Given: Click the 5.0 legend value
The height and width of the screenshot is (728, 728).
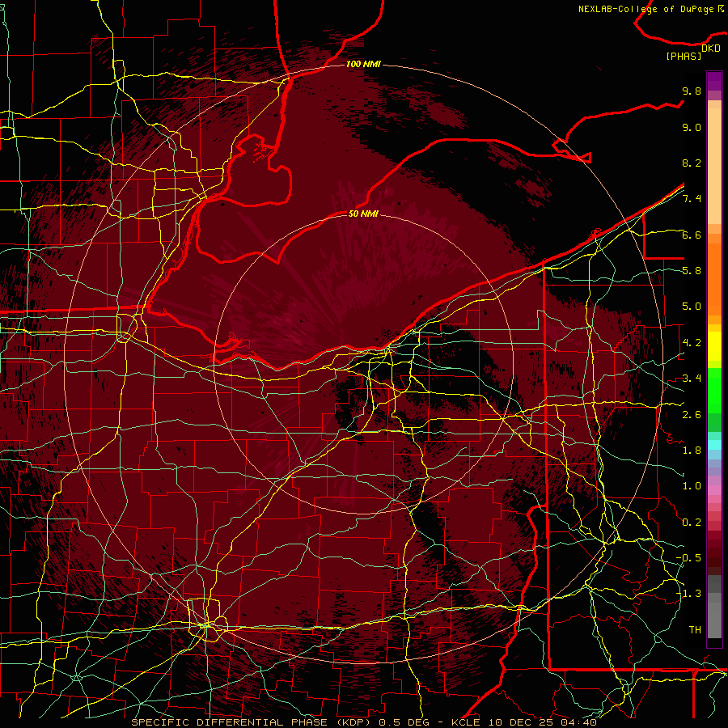Looking at the screenshot, I should pyautogui.click(x=692, y=307).
